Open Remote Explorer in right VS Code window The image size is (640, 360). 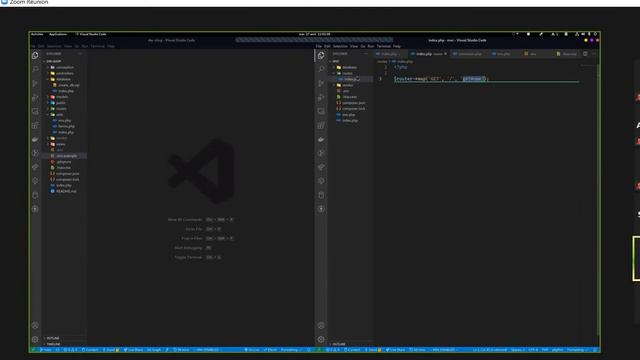pos(321,111)
